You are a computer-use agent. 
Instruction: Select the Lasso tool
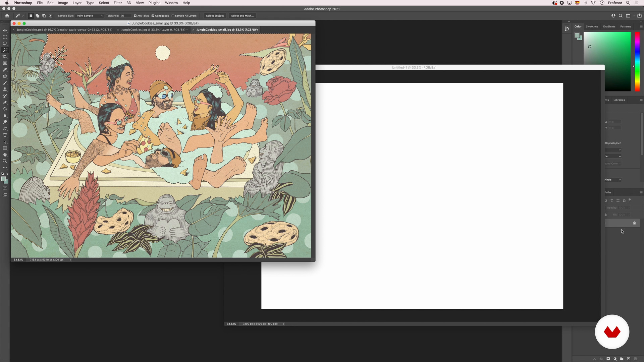(x=5, y=44)
